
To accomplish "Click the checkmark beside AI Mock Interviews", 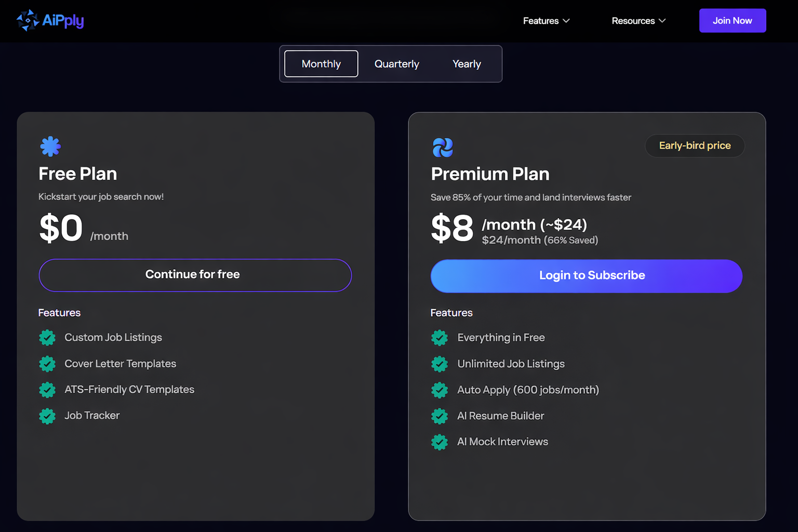I will (440, 442).
